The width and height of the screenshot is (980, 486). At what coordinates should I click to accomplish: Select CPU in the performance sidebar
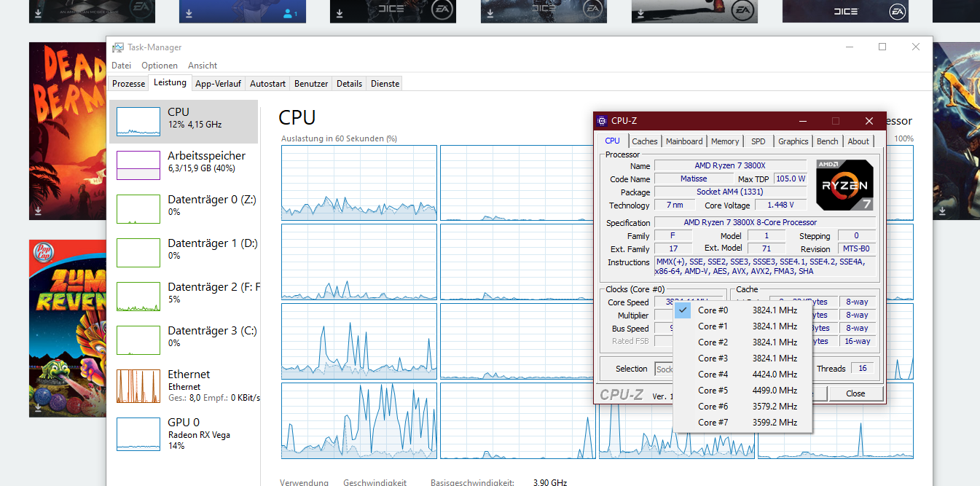184,122
